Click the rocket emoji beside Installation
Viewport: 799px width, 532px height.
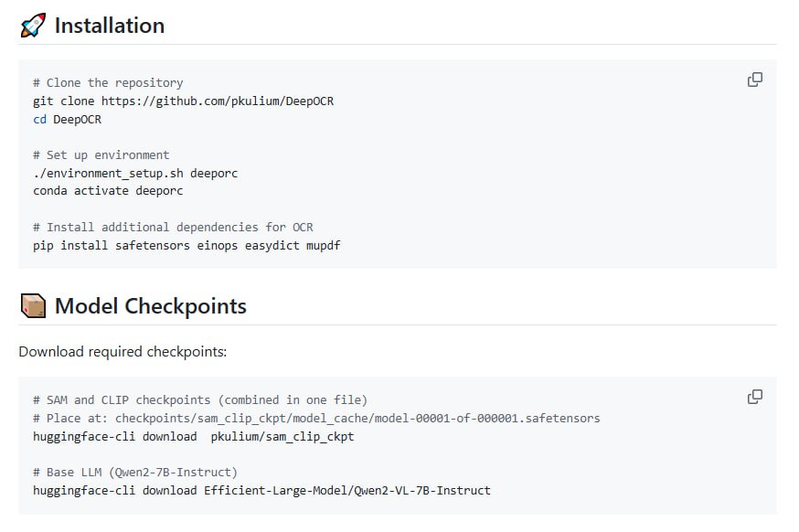click(33, 26)
